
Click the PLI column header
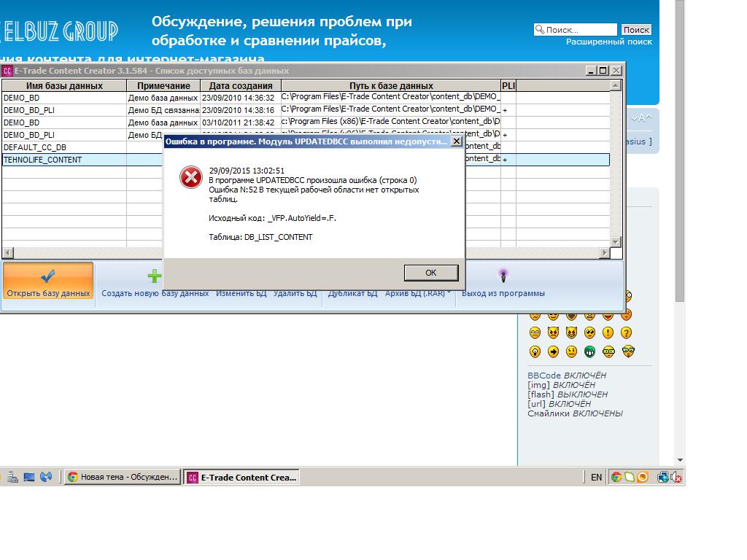[x=508, y=86]
